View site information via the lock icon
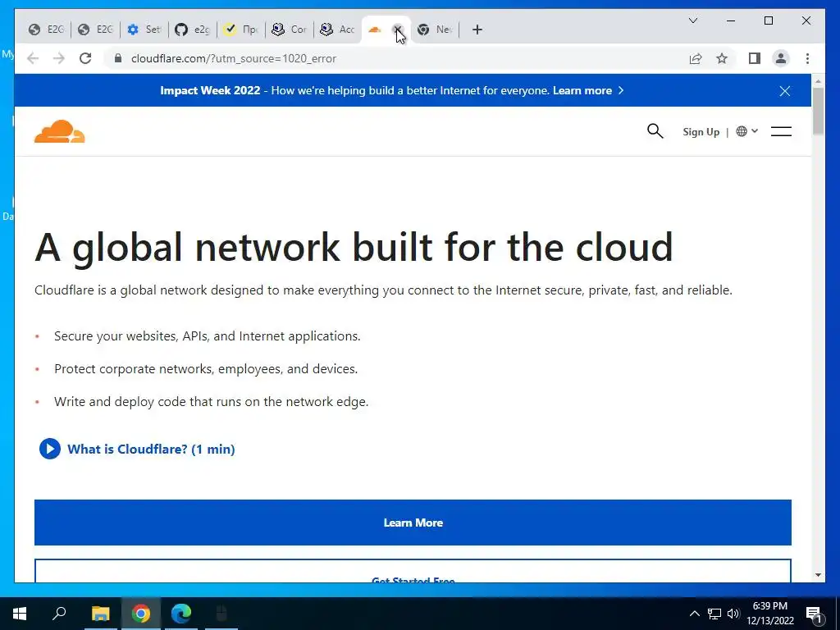This screenshot has height=630, width=840. 118,58
